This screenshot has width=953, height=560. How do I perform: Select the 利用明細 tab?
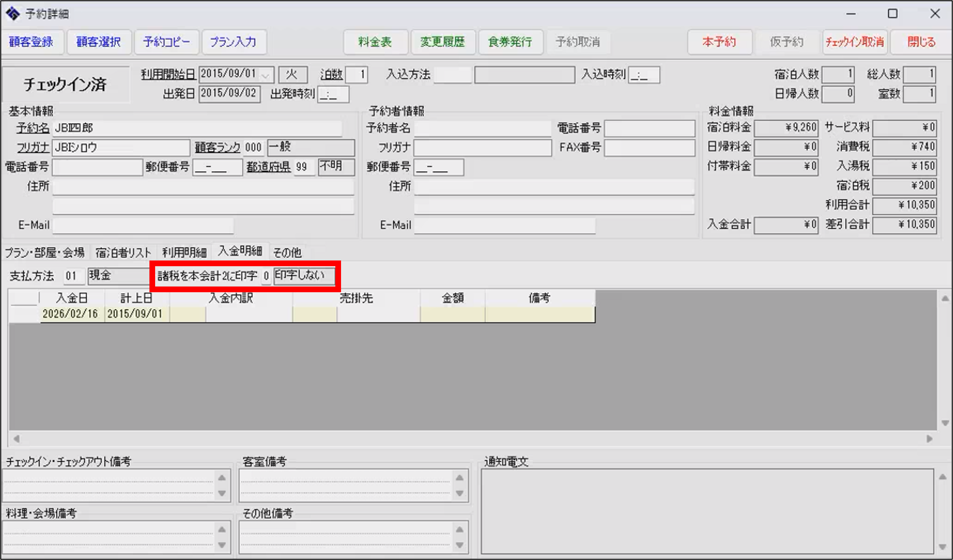(x=184, y=253)
